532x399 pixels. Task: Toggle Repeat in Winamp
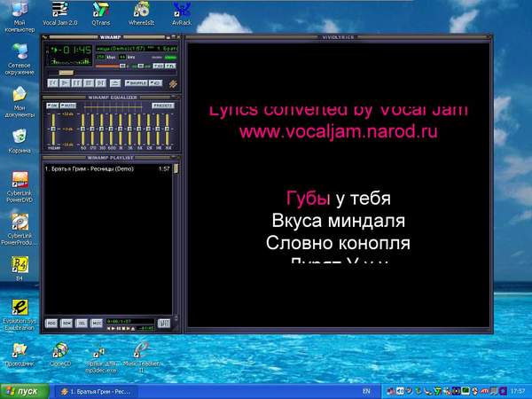click(156, 82)
